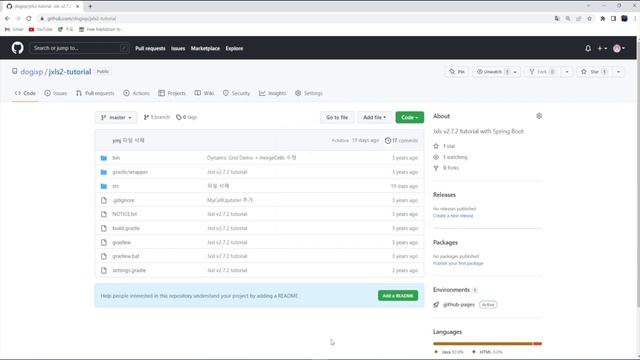Switch to the Actions tab

[x=136, y=93]
